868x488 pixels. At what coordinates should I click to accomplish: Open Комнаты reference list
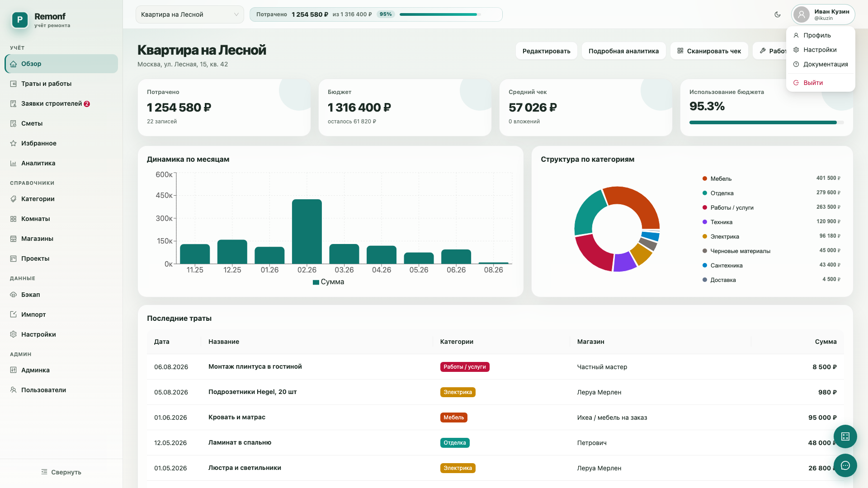coord(61,219)
